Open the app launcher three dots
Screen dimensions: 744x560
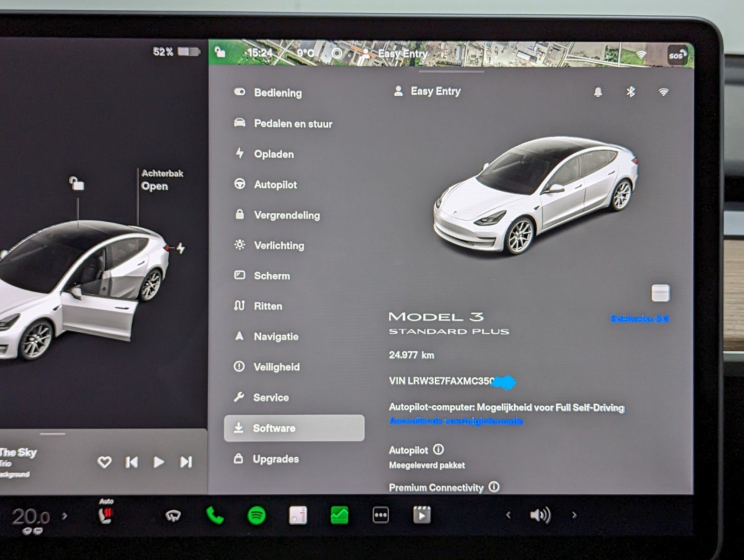point(381,515)
